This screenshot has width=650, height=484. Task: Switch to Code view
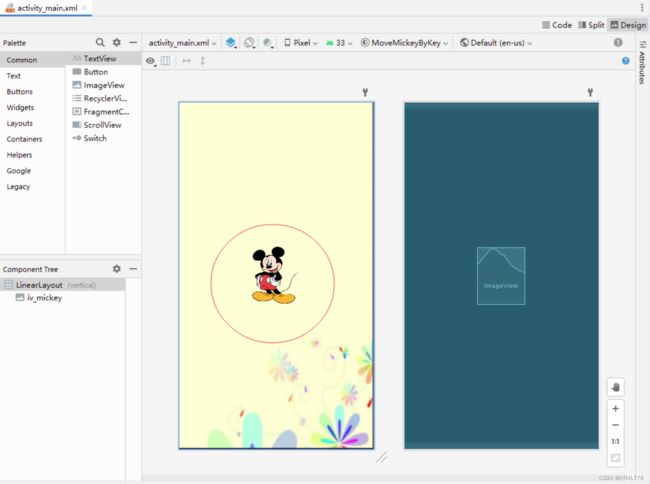click(x=557, y=25)
